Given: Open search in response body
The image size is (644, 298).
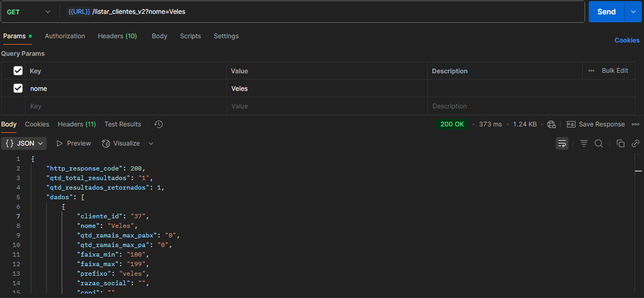Looking at the screenshot, I should [599, 143].
